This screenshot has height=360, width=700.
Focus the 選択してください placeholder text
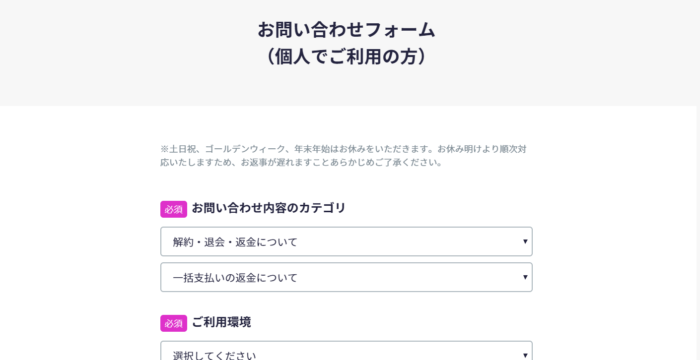point(214,356)
